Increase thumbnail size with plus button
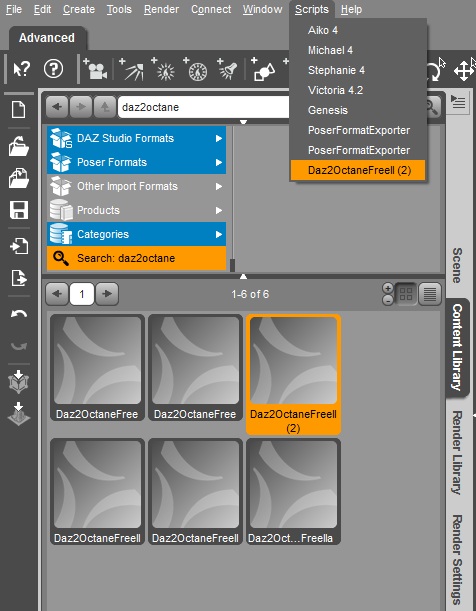 (388, 288)
